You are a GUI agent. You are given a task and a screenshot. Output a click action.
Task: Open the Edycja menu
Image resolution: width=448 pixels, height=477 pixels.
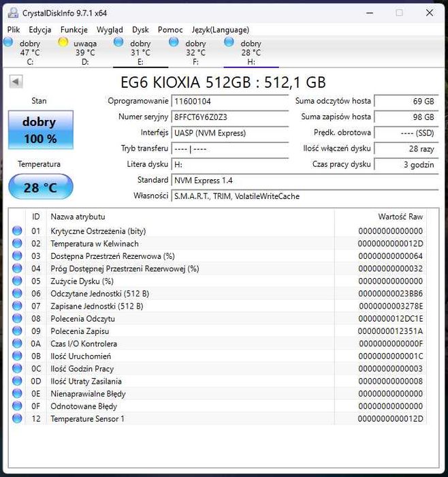coord(39,30)
